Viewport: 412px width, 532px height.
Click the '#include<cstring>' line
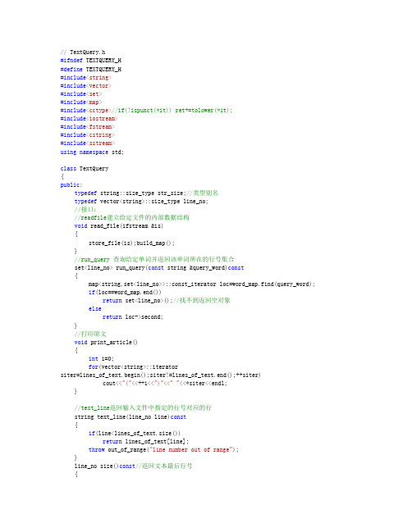tap(87, 135)
